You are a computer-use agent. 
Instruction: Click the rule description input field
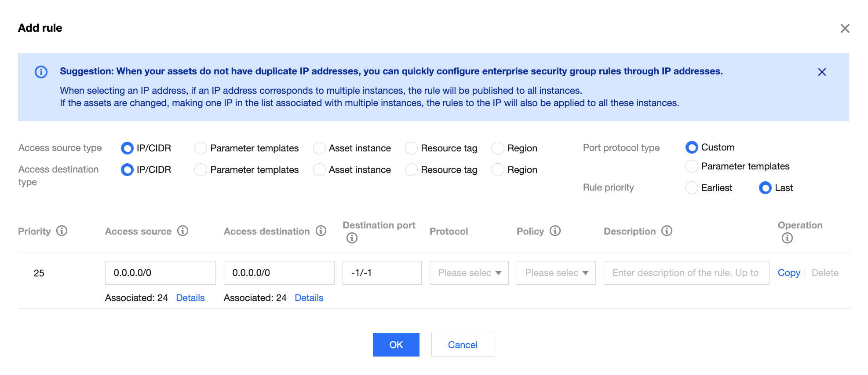[x=686, y=273]
